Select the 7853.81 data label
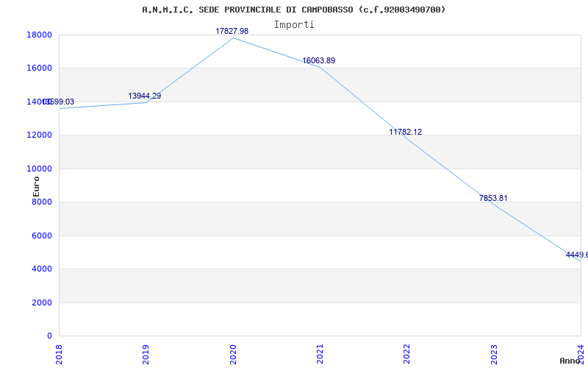Image resolution: width=588 pixels, height=368 pixels. click(493, 198)
